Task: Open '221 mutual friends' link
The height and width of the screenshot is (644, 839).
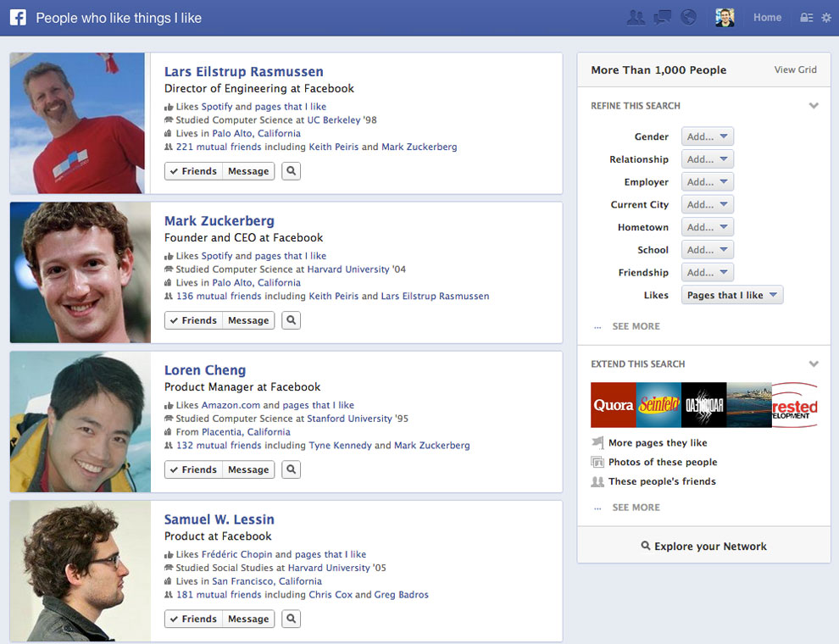Action: coord(219,147)
